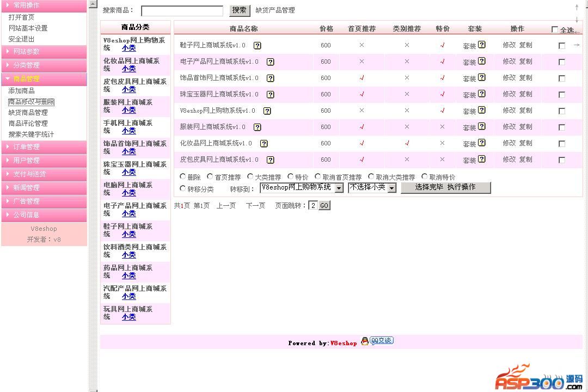This screenshot has width=588, height=392.
Task: Click 套装 help icon in 珠宝玉器网上商城系统 row
Action: (482, 94)
